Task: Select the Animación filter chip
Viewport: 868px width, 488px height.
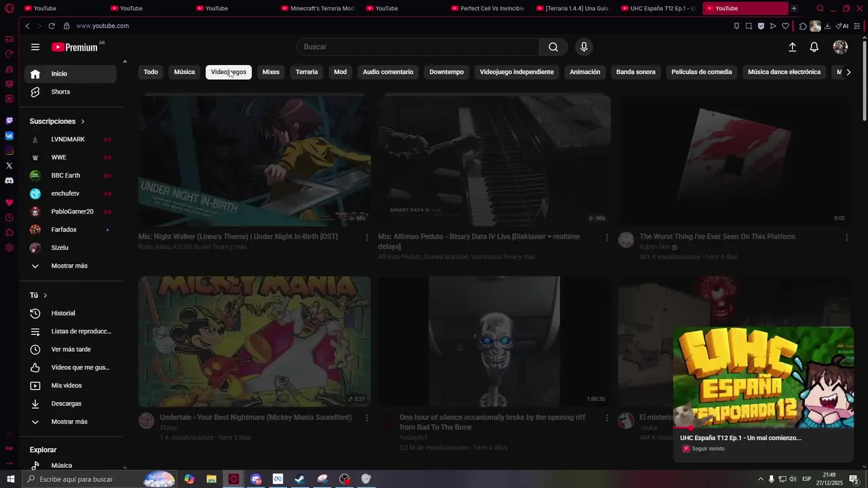Action: (585, 72)
